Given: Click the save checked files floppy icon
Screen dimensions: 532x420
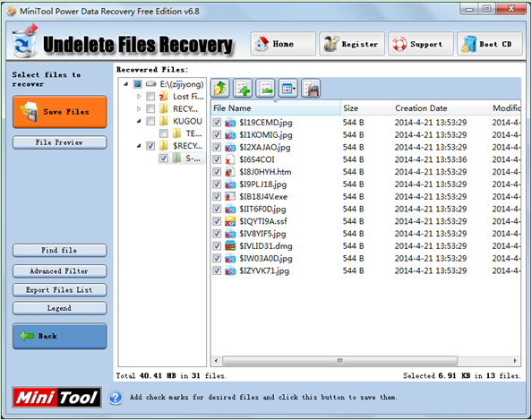Looking at the screenshot, I should 311,88.
